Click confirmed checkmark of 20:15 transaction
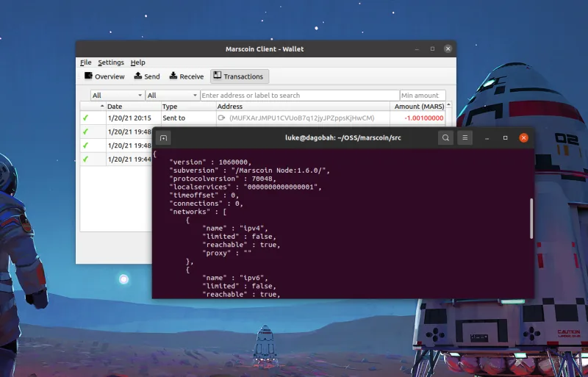Image resolution: width=588 pixels, height=377 pixels. click(85, 118)
